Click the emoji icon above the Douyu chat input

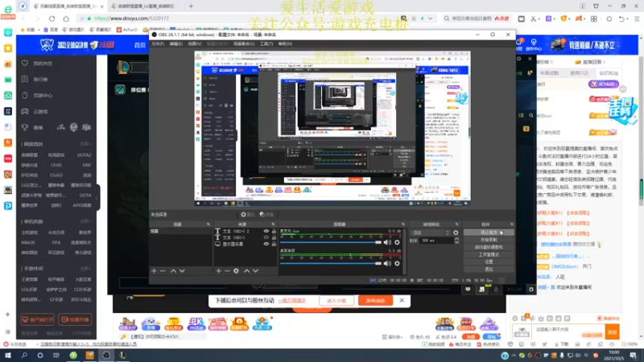(x=515, y=319)
